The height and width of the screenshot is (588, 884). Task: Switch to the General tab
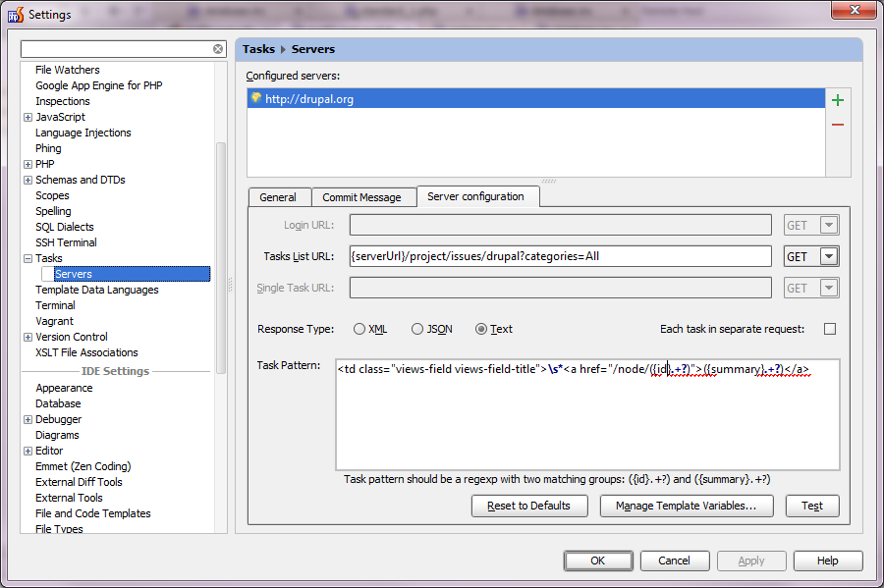280,197
